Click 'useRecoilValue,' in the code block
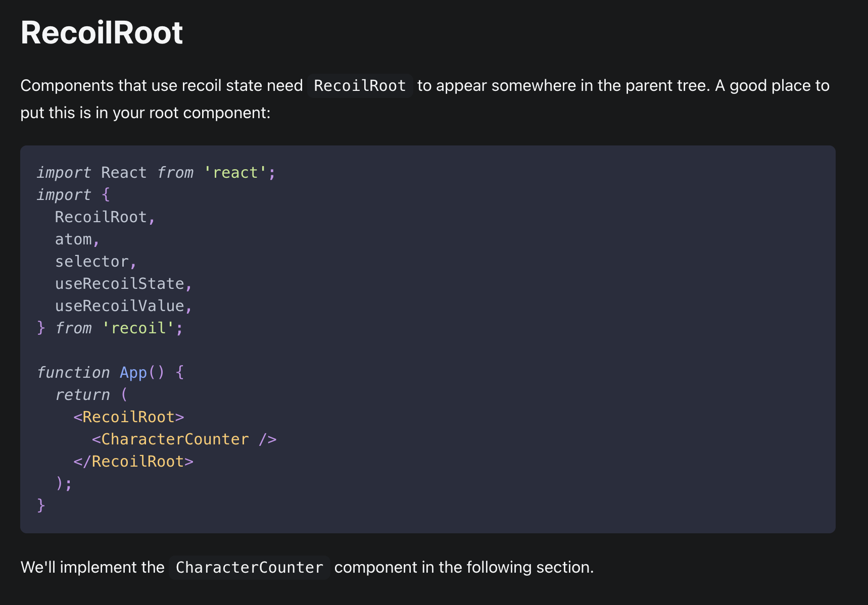Screen dimensions: 868x605 pos(124,306)
